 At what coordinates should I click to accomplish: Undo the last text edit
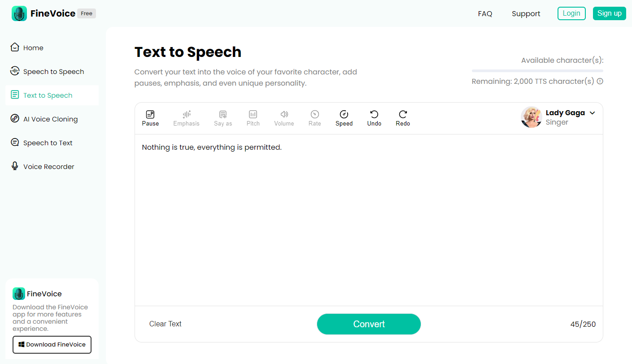[374, 115]
